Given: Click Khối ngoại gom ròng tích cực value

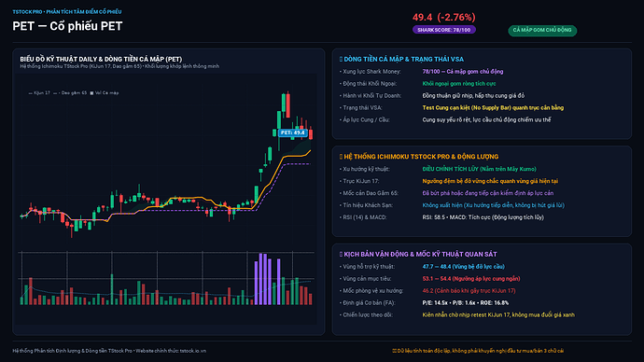Looking at the screenshot, I should coord(459,83).
